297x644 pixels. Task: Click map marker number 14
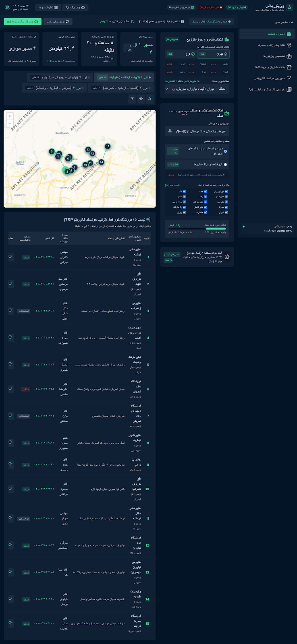tap(101, 162)
